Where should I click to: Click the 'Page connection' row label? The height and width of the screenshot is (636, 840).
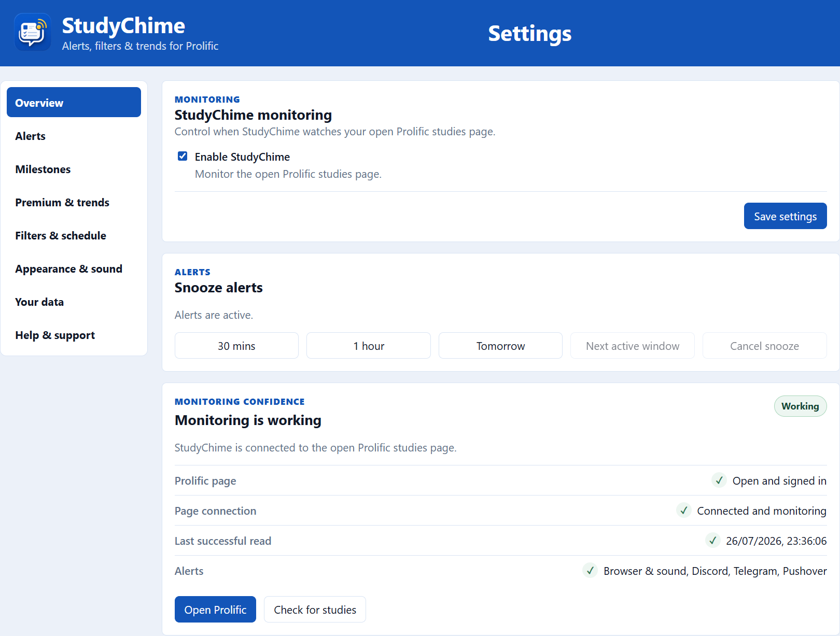click(215, 511)
